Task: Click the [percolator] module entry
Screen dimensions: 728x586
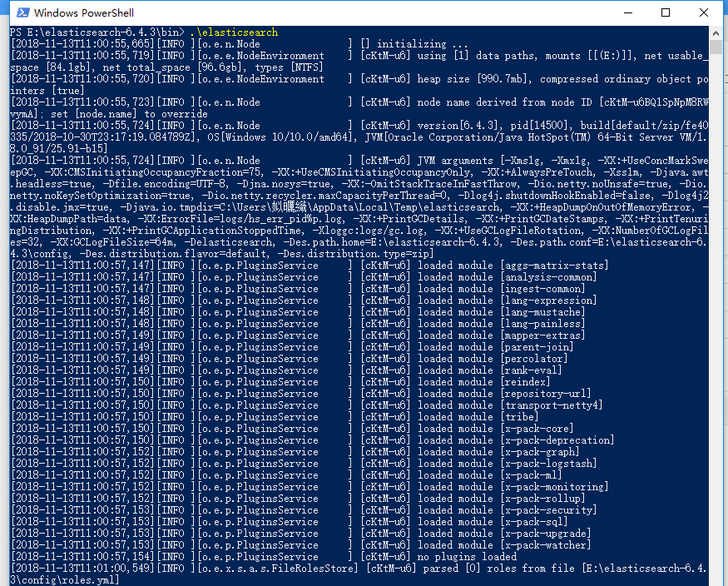Action: click(x=534, y=359)
